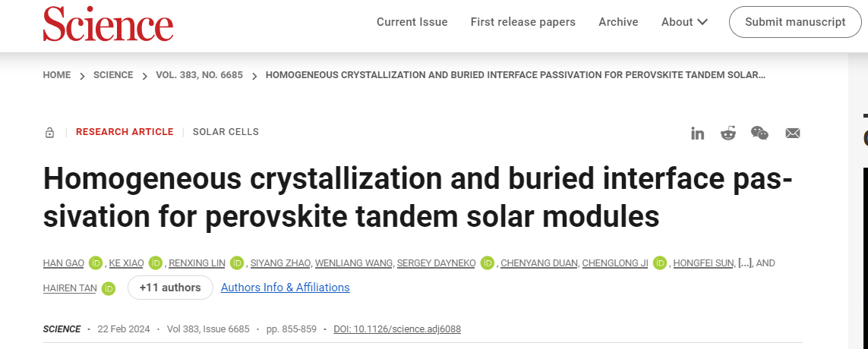This screenshot has height=349, width=868.
Task: Open the Archive menu item
Action: (x=618, y=22)
